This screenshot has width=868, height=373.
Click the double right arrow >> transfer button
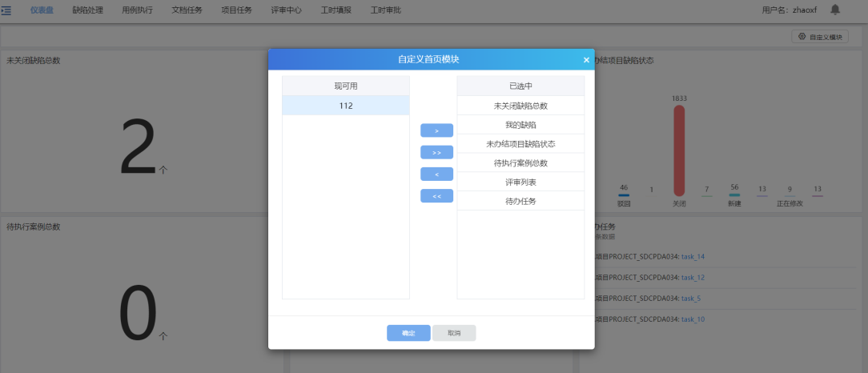[x=436, y=152]
